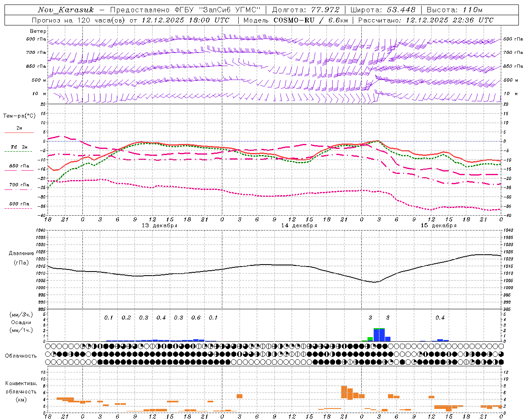Select the text Предоставлено ФГБУ "ЗапСиб УГМС"
The width and height of the screenshot is (525, 420).
(x=185, y=10)
